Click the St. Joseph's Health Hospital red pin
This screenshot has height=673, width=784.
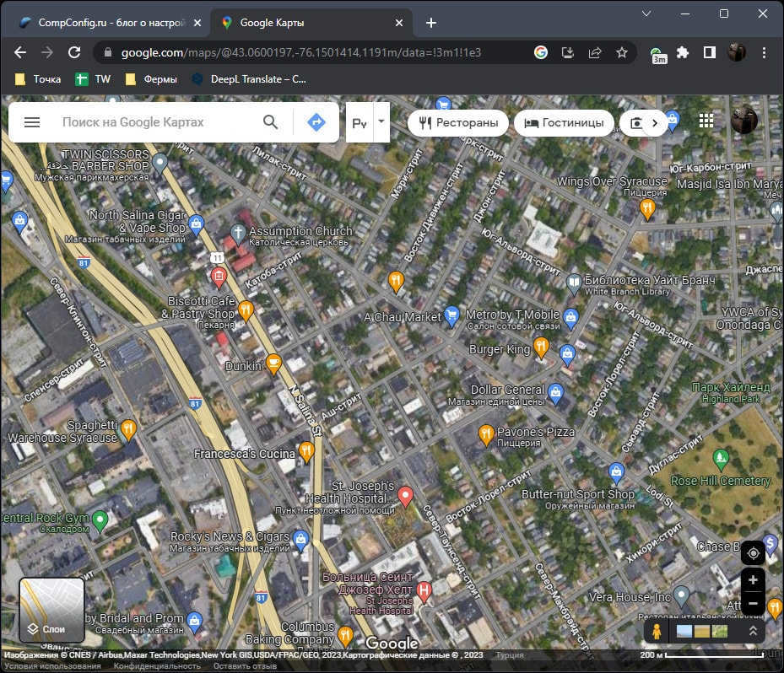(x=405, y=496)
